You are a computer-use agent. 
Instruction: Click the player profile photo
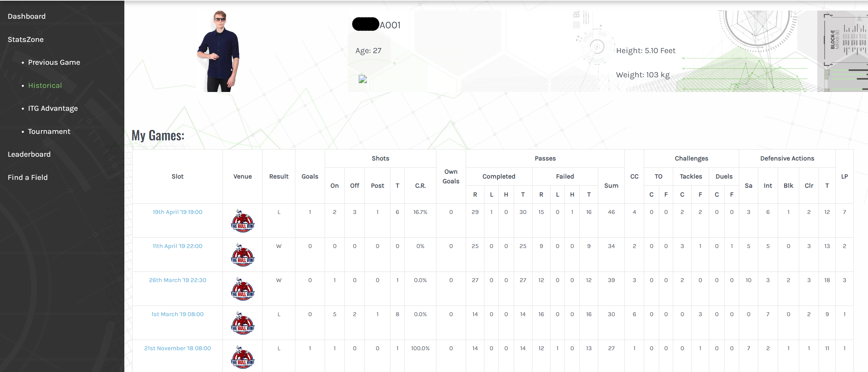(x=219, y=51)
